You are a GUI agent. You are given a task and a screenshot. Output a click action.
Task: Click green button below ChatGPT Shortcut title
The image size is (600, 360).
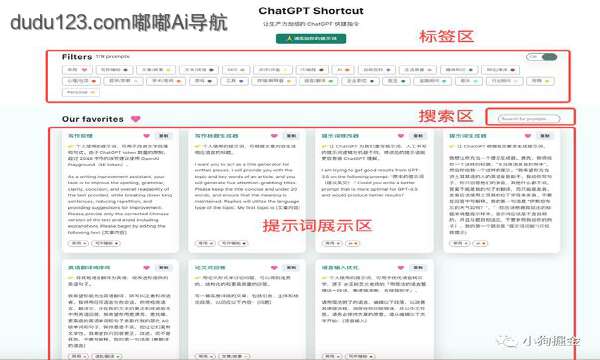click(311, 39)
